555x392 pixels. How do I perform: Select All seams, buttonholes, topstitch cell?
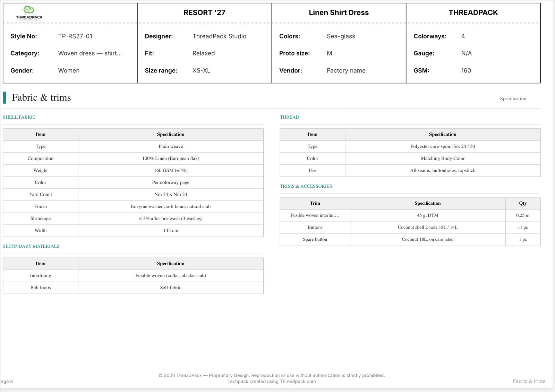click(x=443, y=170)
